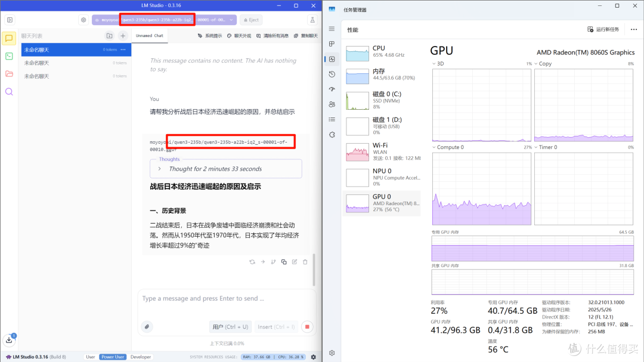The height and width of the screenshot is (362, 644).
Task: Click the Insert (Ctrl + I) button
Action: coord(276,327)
